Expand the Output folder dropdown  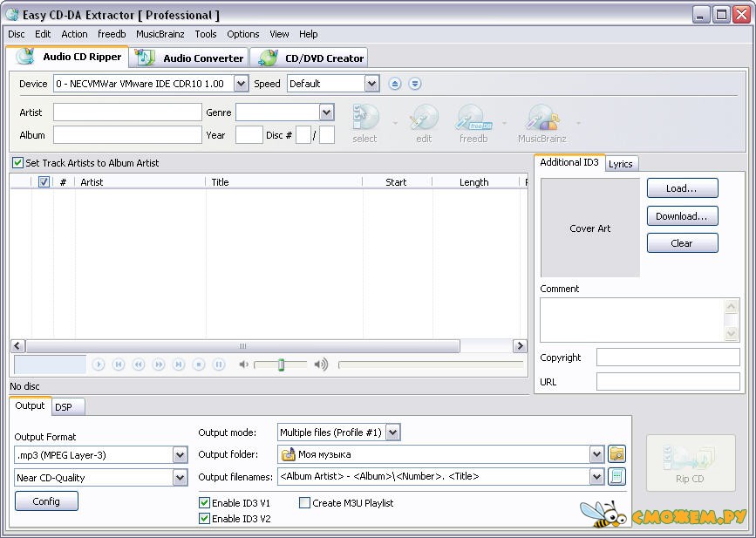click(x=596, y=454)
